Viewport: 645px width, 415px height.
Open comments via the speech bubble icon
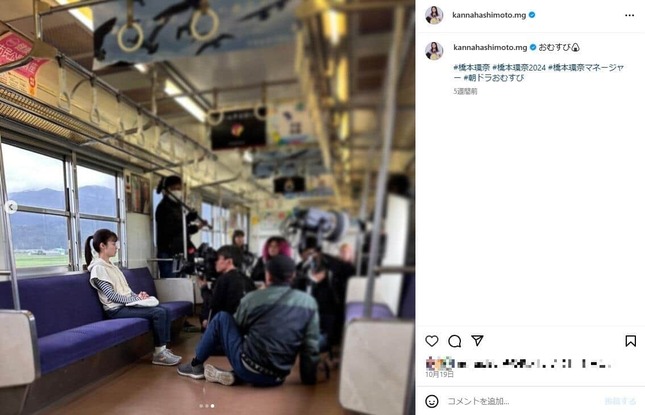pos(455,341)
